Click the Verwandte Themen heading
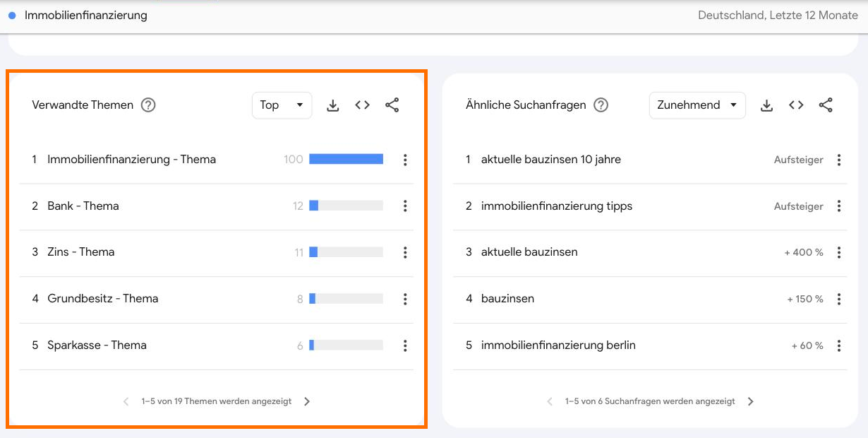 [83, 105]
